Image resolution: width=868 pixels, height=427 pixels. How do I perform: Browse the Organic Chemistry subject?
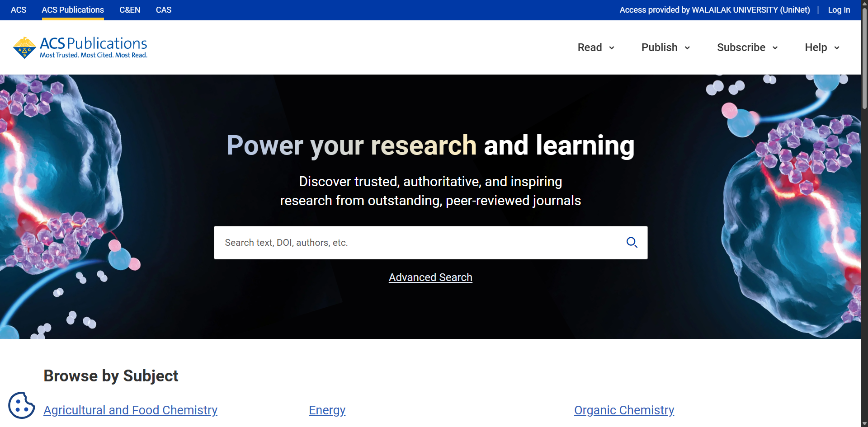coord(624,410)
